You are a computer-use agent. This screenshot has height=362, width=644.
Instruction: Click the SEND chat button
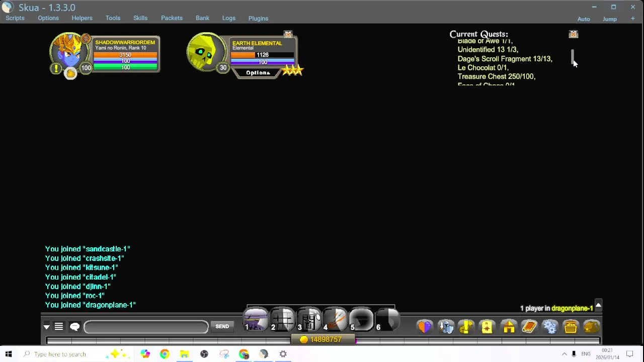[222, 327]
